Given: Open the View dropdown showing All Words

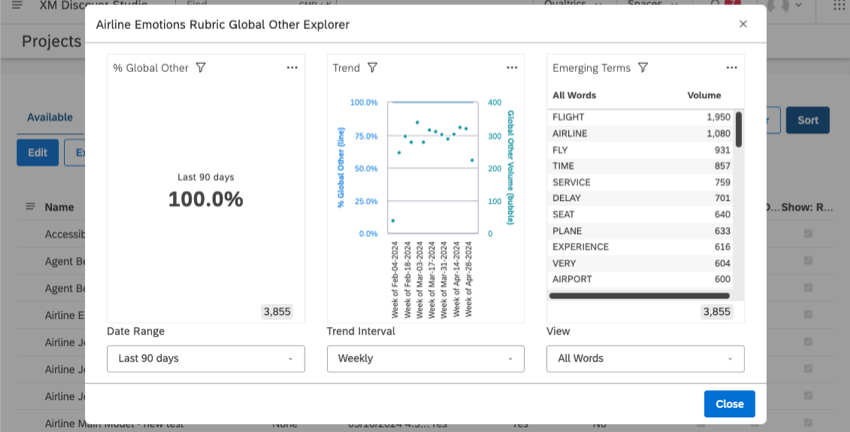Looking at the screenshot, I should click(645, 358).
